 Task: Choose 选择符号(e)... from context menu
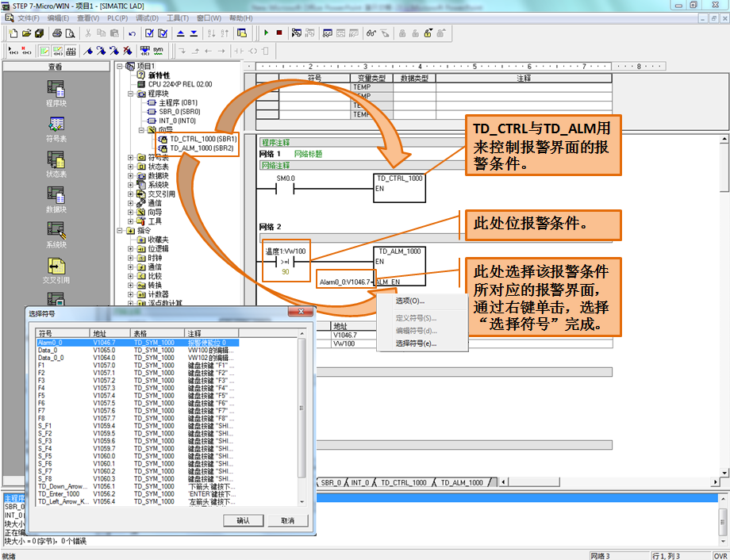click(416, 343)
